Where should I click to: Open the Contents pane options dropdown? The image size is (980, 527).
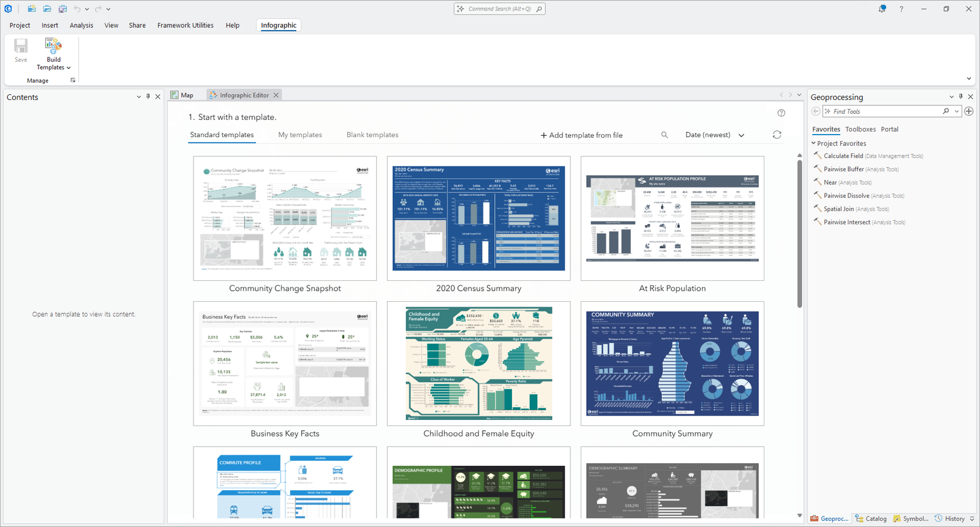138,97
